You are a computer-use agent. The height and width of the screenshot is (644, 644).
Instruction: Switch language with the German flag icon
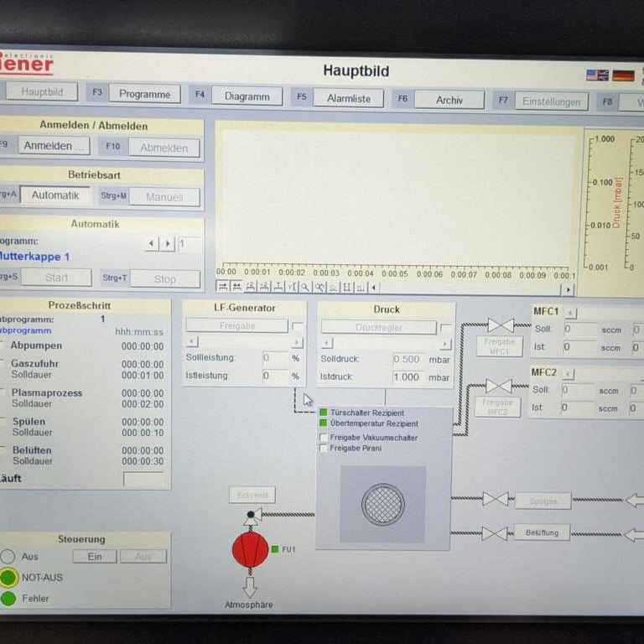click(x=624, y=75)
